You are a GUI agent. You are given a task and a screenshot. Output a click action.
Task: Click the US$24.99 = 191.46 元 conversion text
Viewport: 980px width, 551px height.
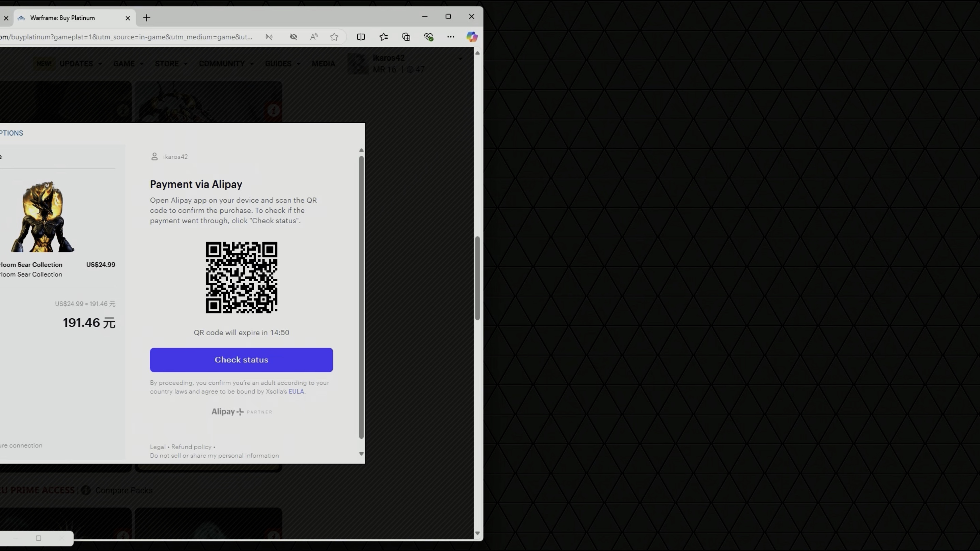85,304
